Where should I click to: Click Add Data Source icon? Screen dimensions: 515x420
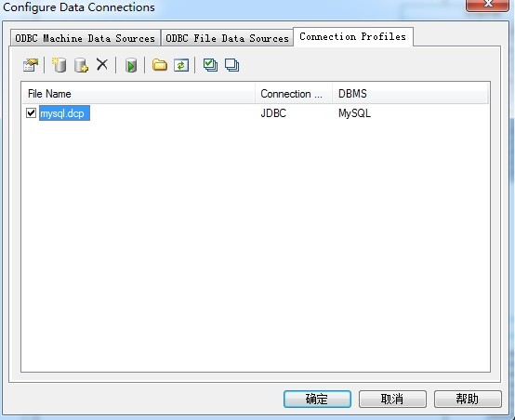pyautogui.click(x=59, y=65)
